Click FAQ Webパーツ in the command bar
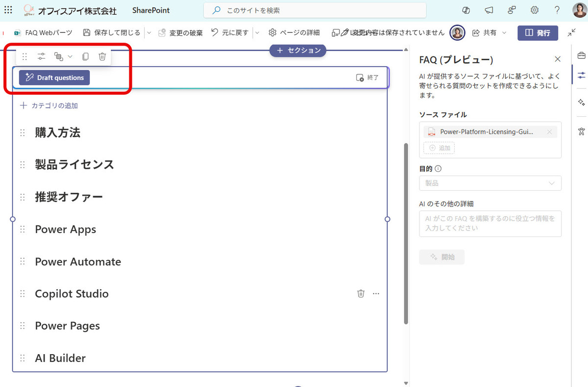This screenshot has width=588, height=387. 43,33
